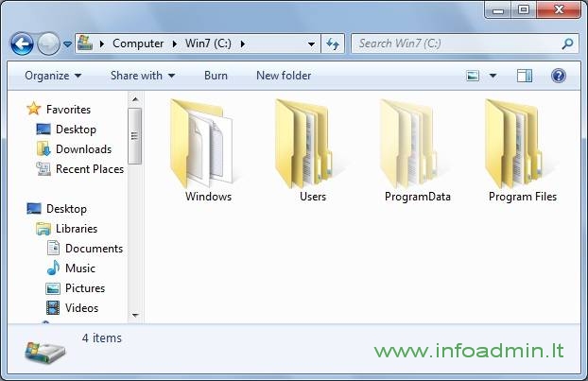Click navigation pane scroll down arrow

point(135,316)
